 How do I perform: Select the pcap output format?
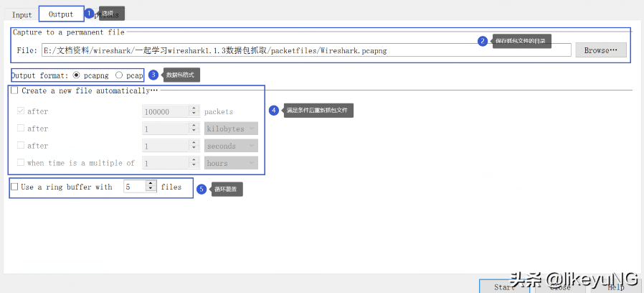coord(119,75)
